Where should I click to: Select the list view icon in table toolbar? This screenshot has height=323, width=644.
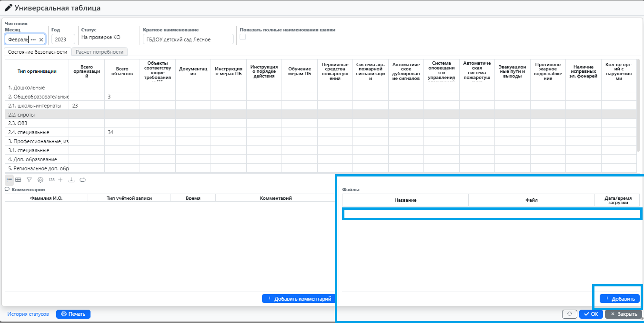click(10, 180)
